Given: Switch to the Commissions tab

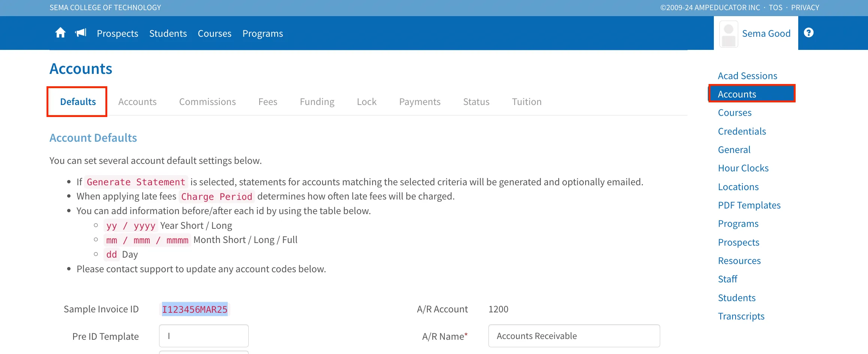Looking at the screenshot, I should pos(207,102).
